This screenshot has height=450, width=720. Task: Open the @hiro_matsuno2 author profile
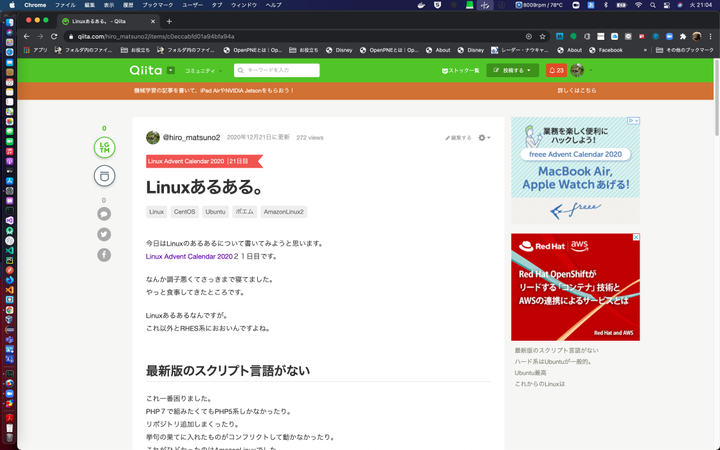tap(191, 137)
